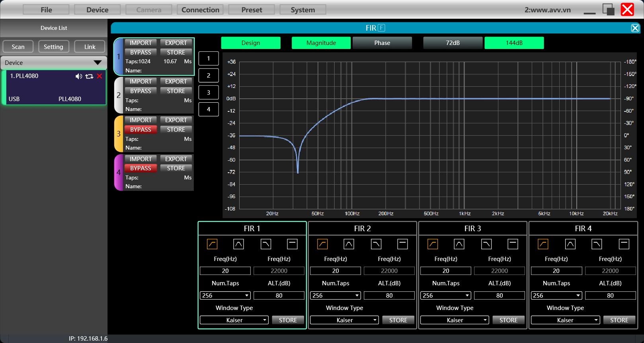Image resolution: width=644 pixels, height=343 pixels.
Task: Open the FIR 2 Window Type Kaiser dropdown
Action: click(344, 320)
